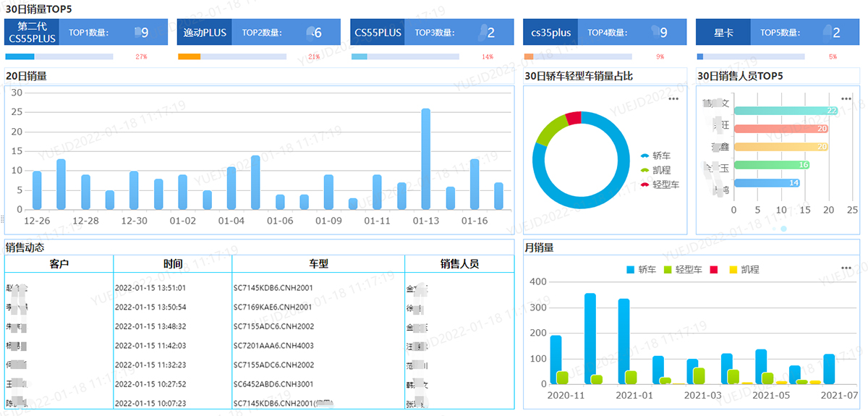Click the 27% progress bar under TOP1

(x=59, y=56)
